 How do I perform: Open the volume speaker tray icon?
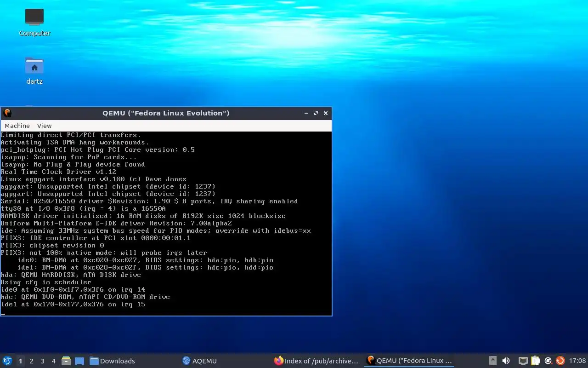[506, 361]
